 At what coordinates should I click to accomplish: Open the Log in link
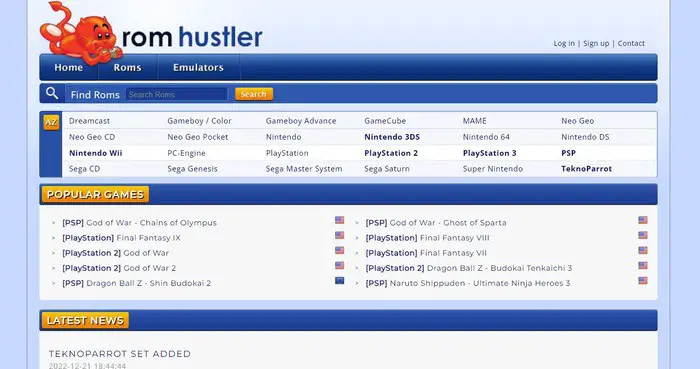564,43
